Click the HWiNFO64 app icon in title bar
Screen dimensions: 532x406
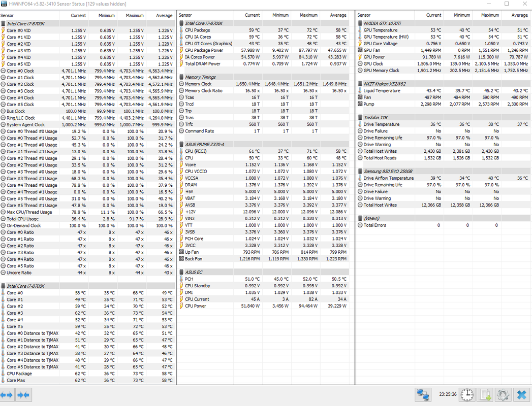pos(4,4)
